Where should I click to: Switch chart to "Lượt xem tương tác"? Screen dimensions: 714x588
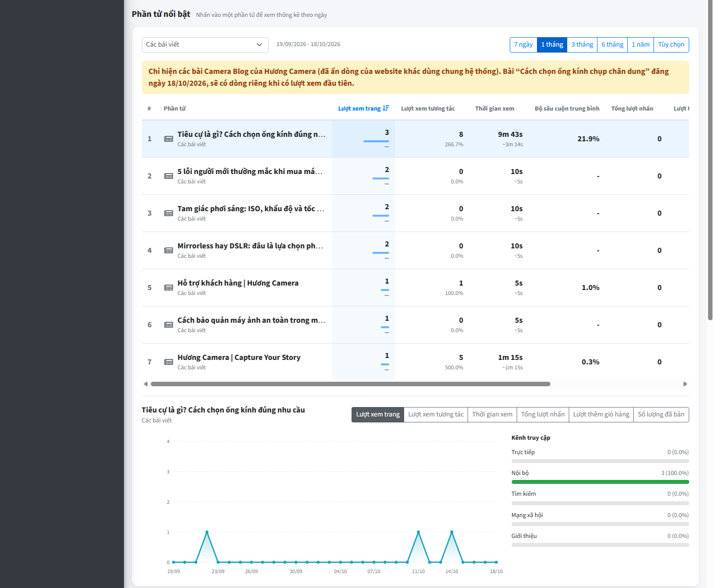point(436,414)
